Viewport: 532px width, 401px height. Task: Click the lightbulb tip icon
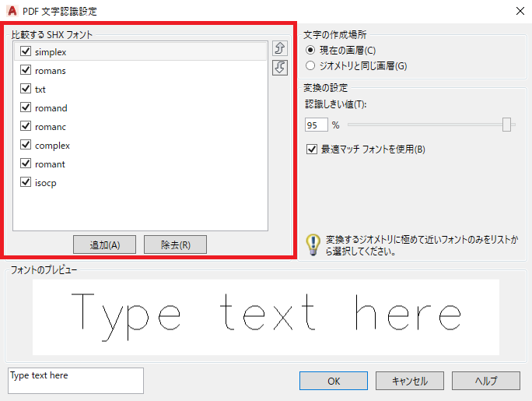(313, 244)
